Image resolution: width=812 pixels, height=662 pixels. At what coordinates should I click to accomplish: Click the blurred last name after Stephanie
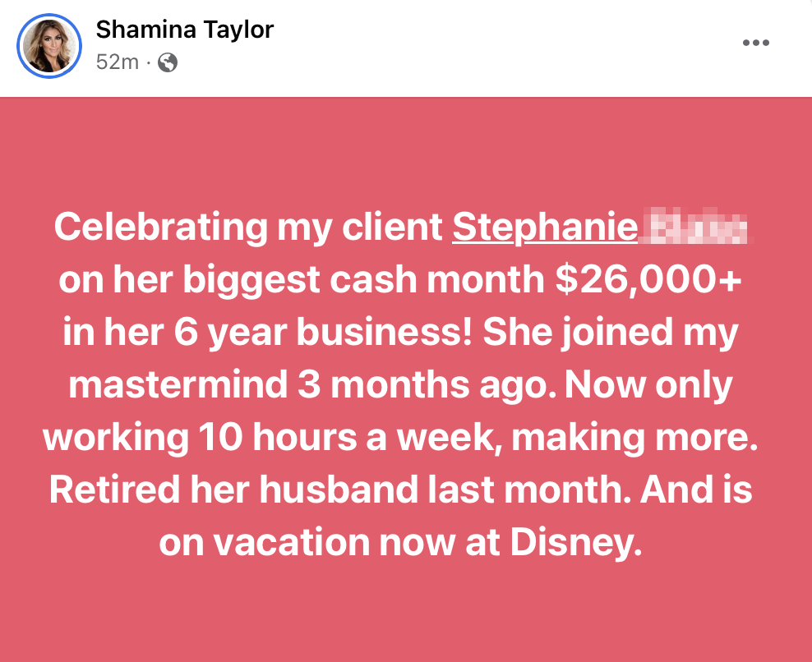(x=697, y=228)
